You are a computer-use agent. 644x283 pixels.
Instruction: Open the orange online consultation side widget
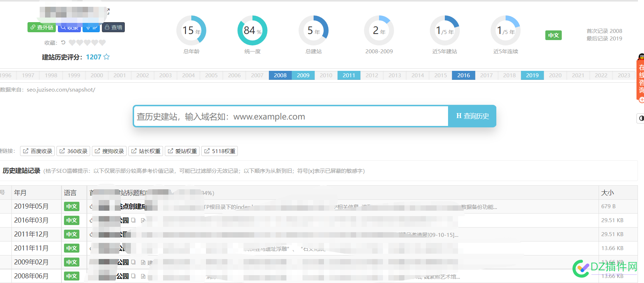point(640,79)
